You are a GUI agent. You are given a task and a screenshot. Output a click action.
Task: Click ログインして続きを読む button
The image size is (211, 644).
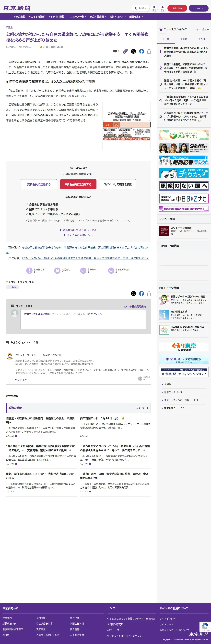(x=118, y=184)
